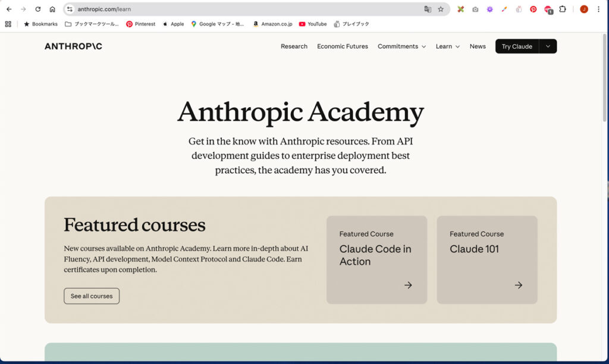Image resolution: width=609 pixels, height=364 pixels.
Task: Expand the Learn dropdown menu
Action: pos(447,46)
